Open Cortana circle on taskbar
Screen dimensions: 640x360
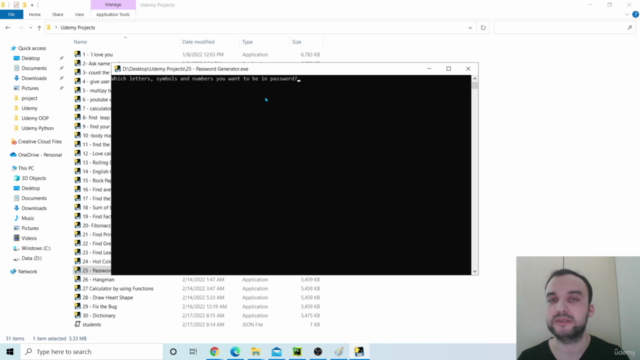coord(173,351)
